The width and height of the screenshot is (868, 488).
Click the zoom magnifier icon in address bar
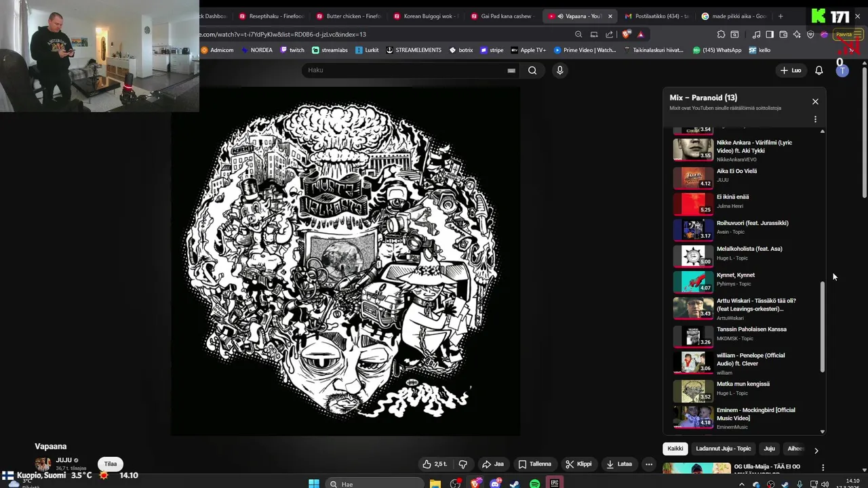point(578,35)
